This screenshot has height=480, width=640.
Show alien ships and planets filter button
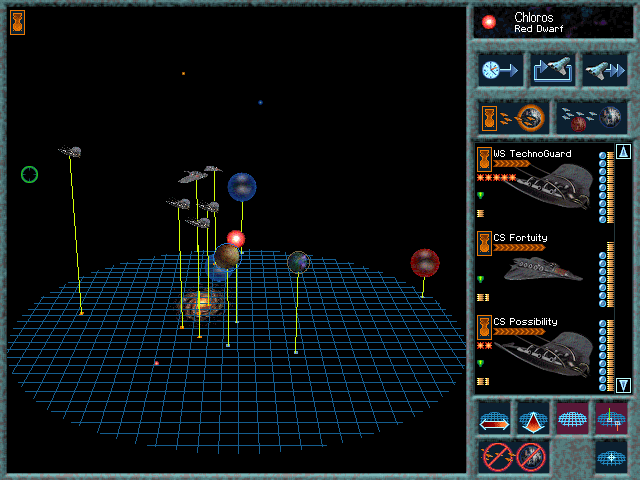591,118
